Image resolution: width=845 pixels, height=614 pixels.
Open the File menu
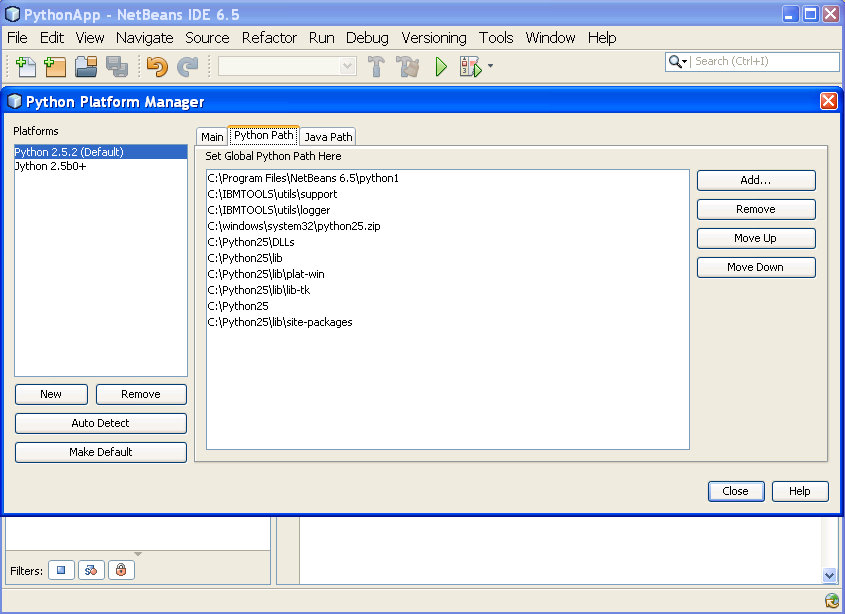point(17,38)
